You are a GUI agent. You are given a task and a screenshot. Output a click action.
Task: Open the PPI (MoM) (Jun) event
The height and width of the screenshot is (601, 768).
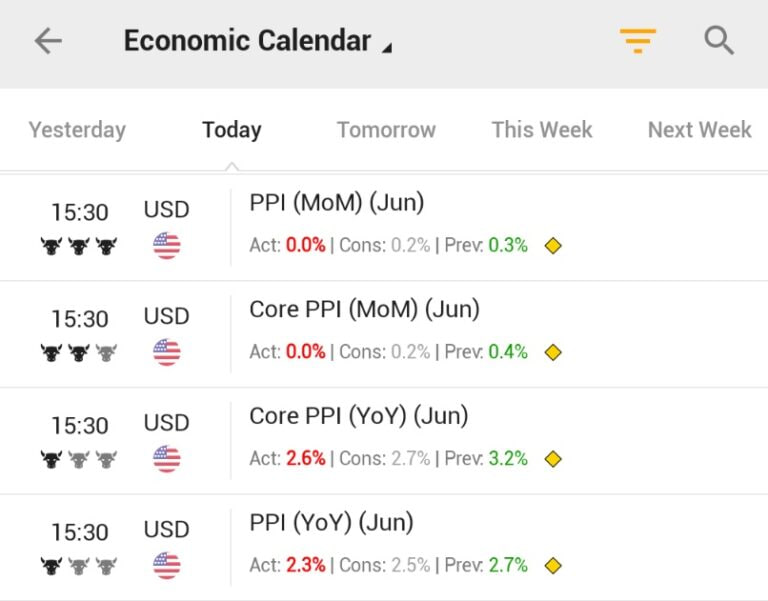point(337,203)
